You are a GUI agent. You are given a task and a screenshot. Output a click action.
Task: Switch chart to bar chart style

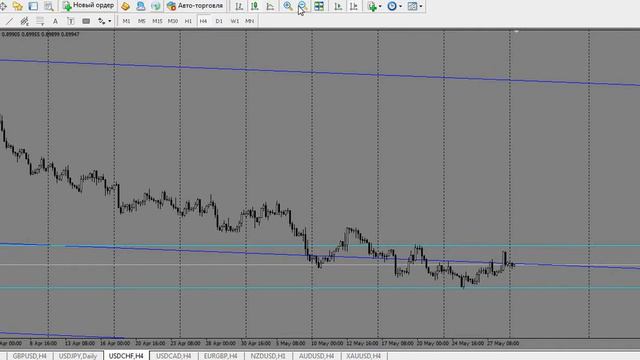click(x=239, y=6)
